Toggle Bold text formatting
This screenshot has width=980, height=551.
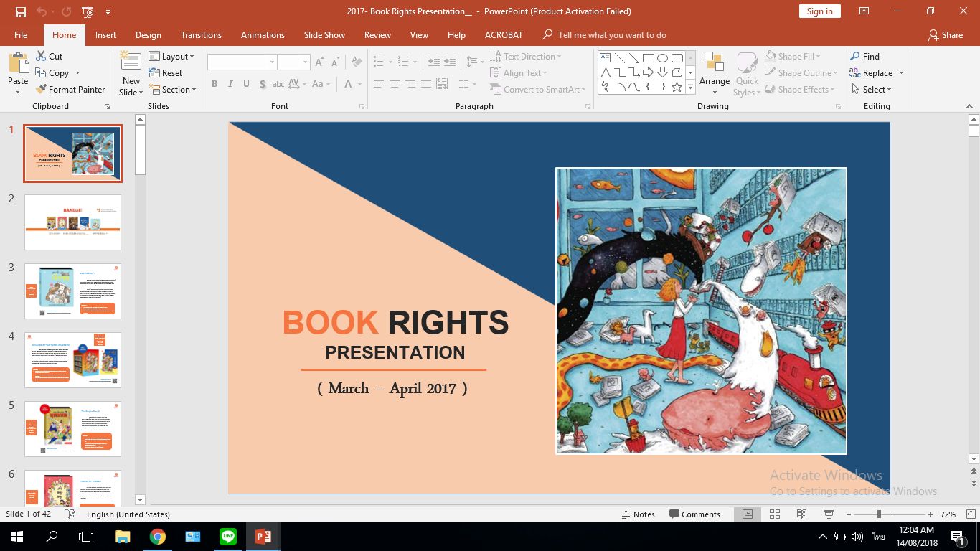(x=215, y=84)
